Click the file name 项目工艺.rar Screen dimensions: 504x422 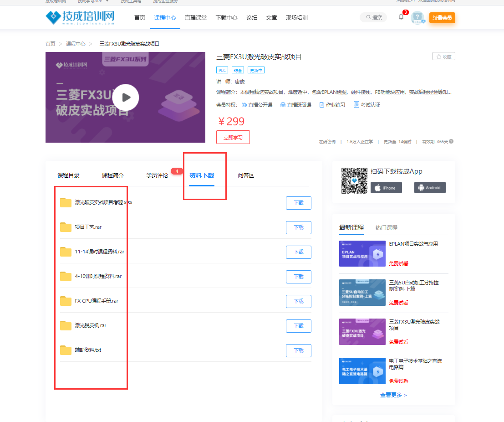click(88, 227)
